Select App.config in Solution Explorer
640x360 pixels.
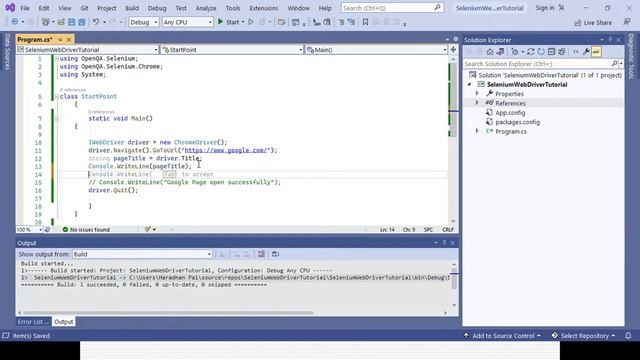[510, 112]
